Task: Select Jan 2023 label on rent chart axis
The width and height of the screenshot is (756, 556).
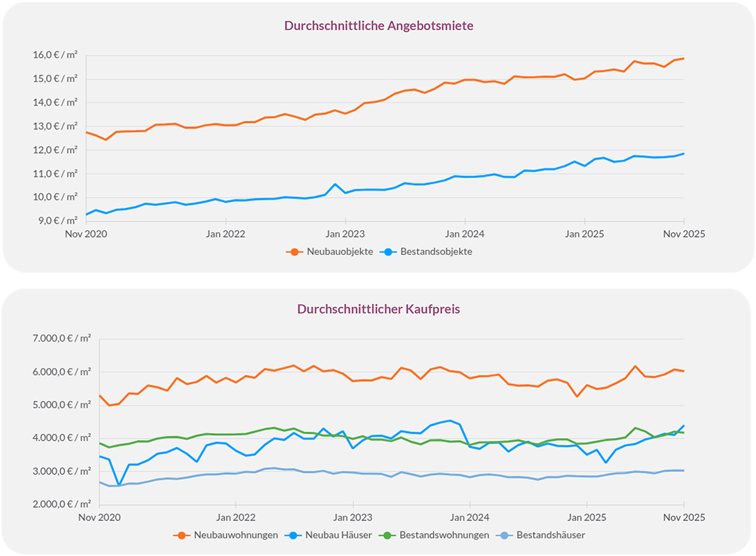Action: (x=345, y=234)
